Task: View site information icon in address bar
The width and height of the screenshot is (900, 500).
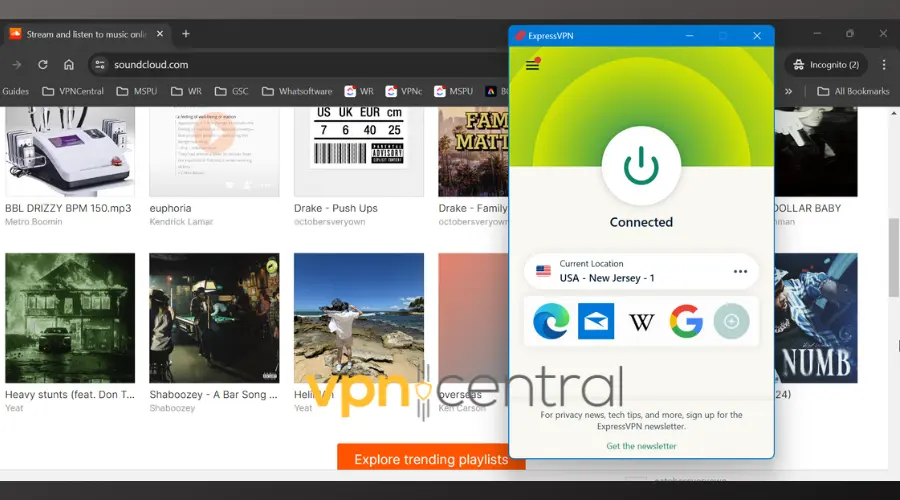Action: (x=100, y=65)
